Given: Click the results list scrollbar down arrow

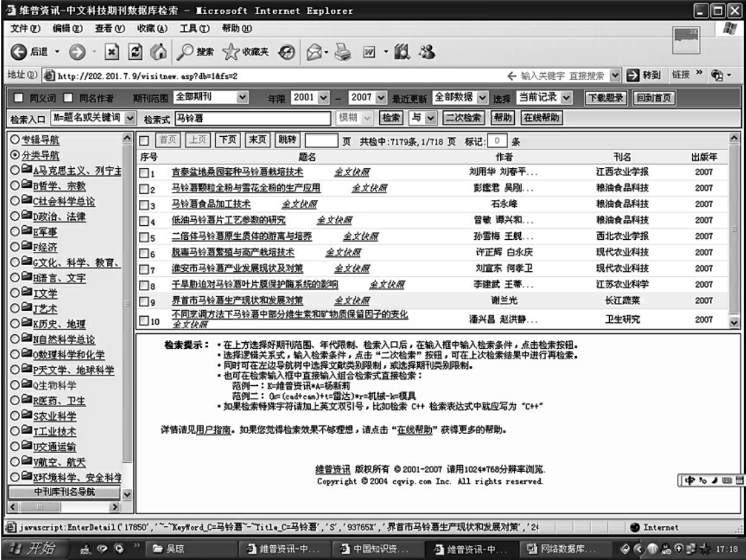Looking at the screenshot, I should coord(734,322).
